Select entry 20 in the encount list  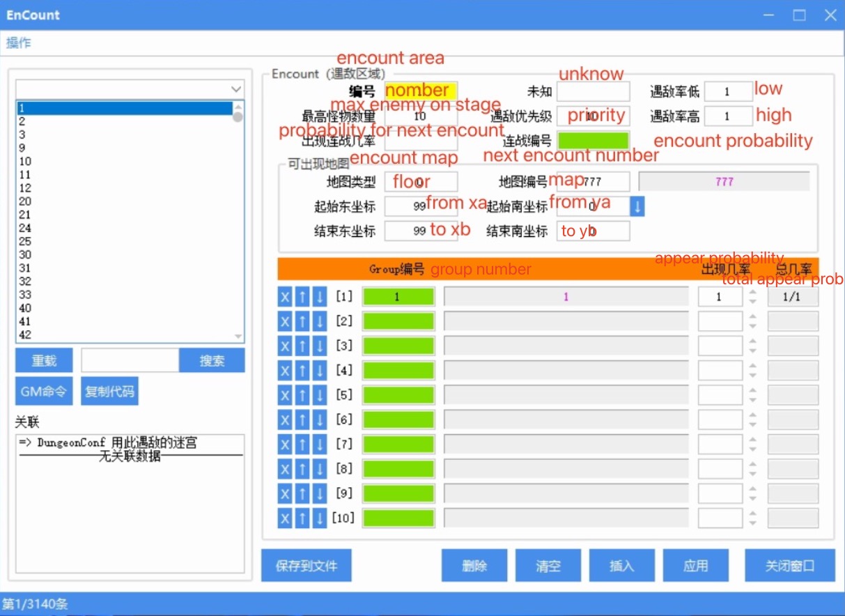(124, 201)
